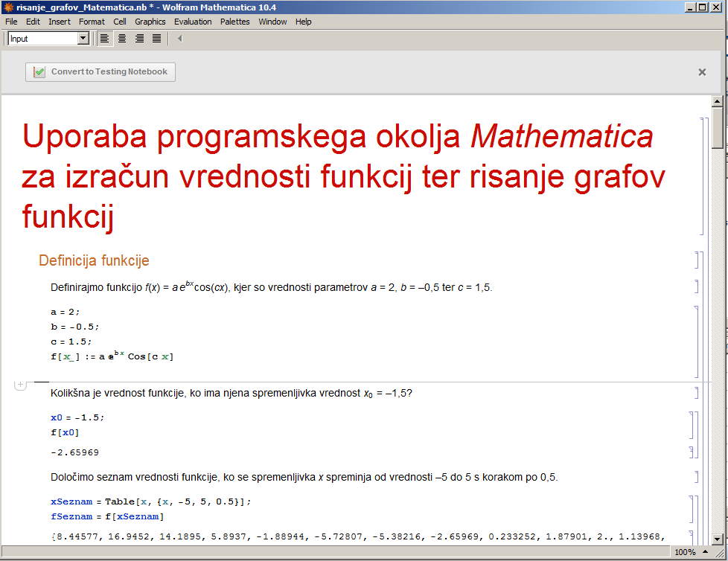Open the Graphics menu
Viewport: 728px width, 561px height.
(x=150, y=22)
